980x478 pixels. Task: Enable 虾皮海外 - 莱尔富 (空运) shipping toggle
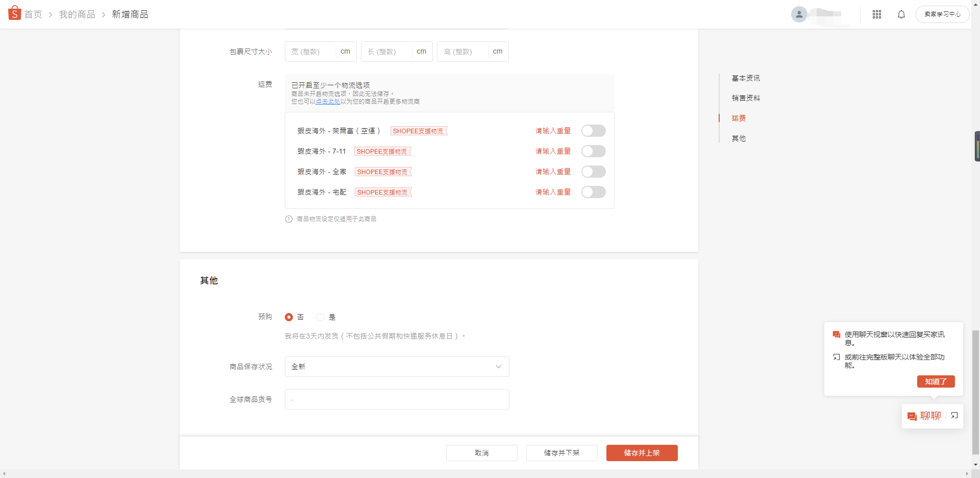click(594, 131)
